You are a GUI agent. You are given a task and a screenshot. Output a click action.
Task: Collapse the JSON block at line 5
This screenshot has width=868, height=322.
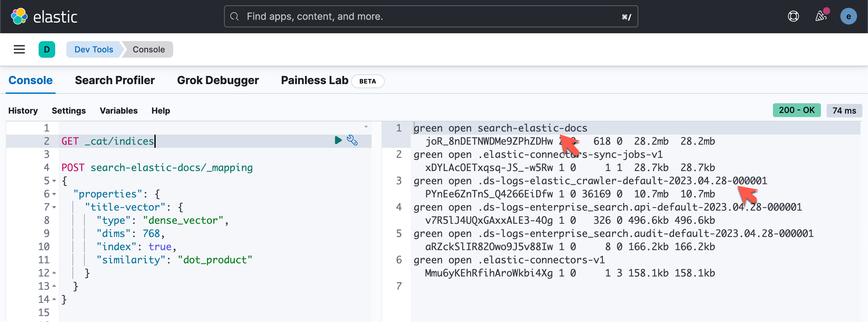click(54, 181)
